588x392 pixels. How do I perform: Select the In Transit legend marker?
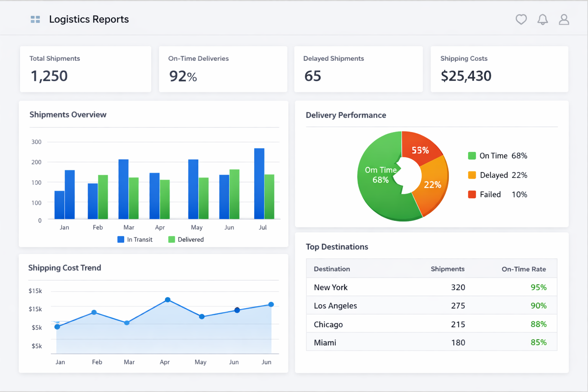pyautogui.click(x=121, y=239)
